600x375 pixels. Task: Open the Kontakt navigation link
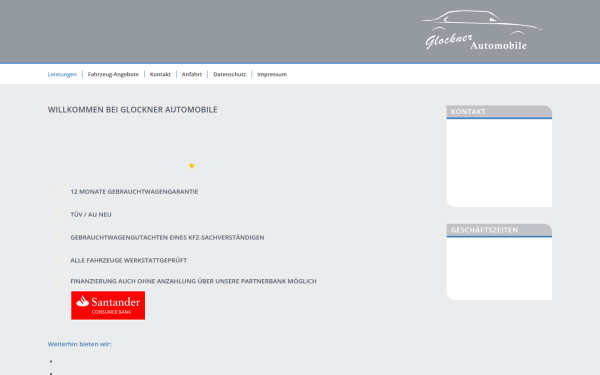click(x=160, y=74)
